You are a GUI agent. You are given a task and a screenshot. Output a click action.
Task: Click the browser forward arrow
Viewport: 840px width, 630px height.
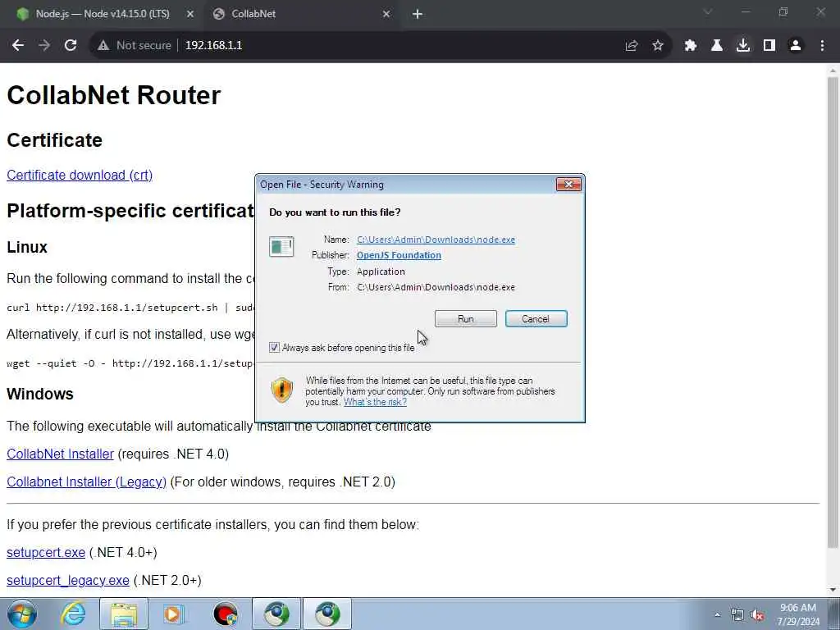(x=44, y=46)
